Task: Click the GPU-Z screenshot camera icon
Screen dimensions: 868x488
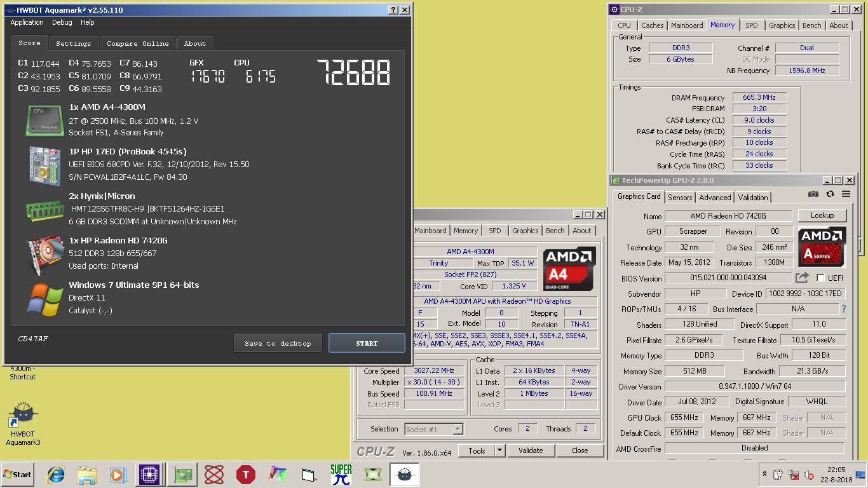Action: point(813,194)
